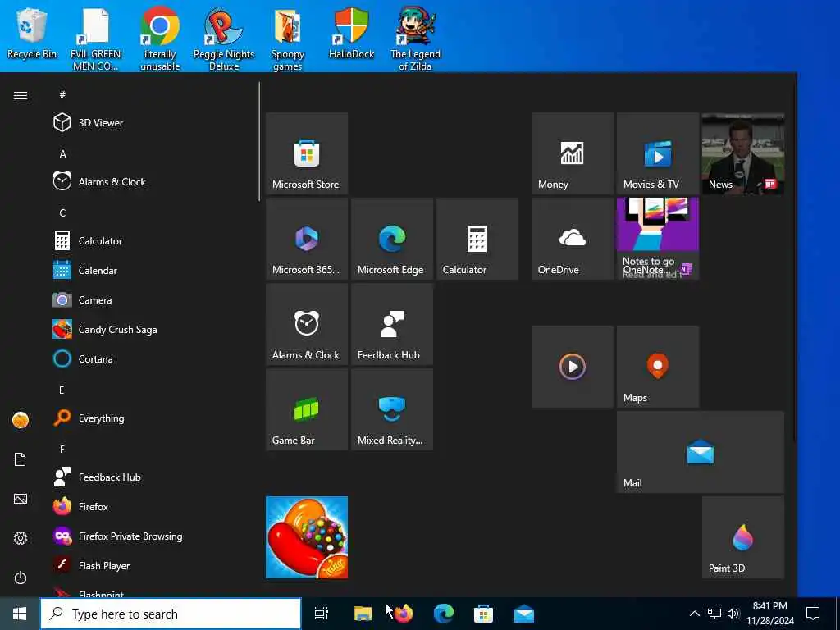The height and width of the screenshot is (630, 840).
Task: Open File Explorer from the taskbar
Action: click(363, 614)
